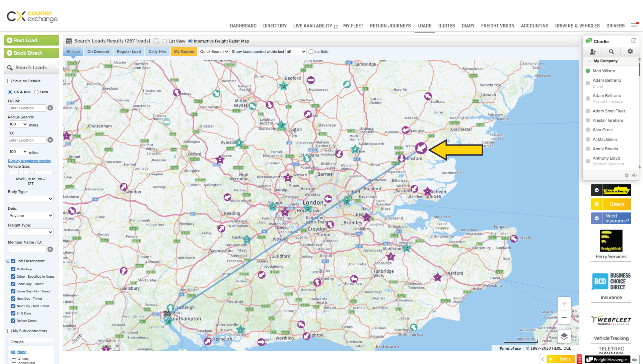Clear the FROM location field
The image size is (643, 364).
50,108
